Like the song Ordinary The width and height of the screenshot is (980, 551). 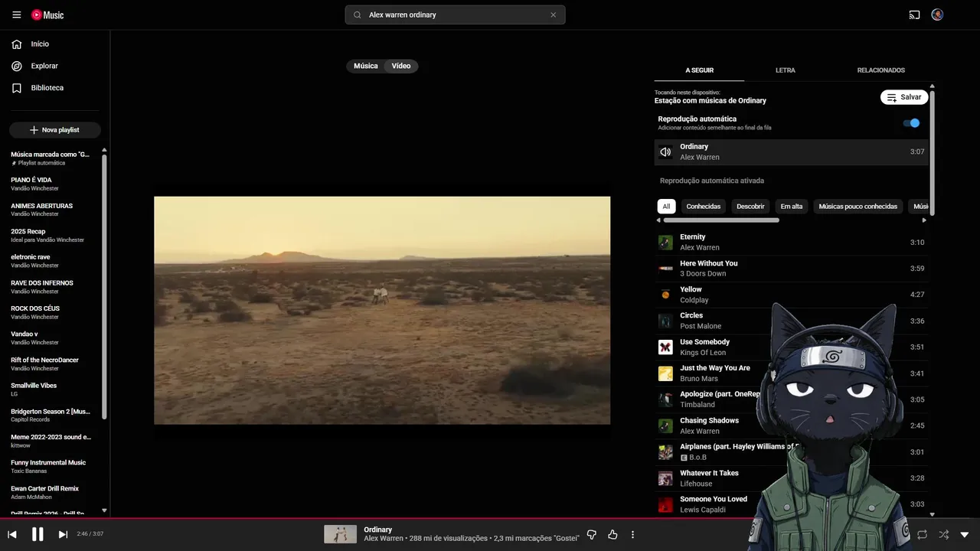pyautogui.click(x=612, y=534)
